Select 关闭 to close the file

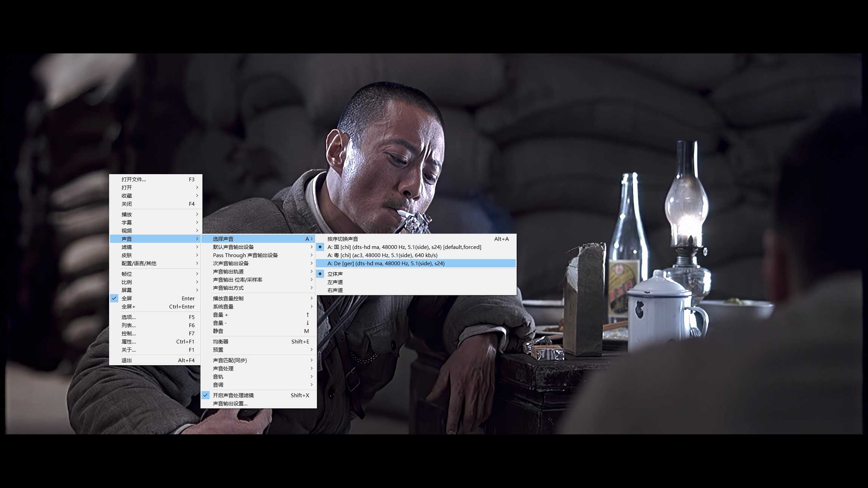(155, 204)
